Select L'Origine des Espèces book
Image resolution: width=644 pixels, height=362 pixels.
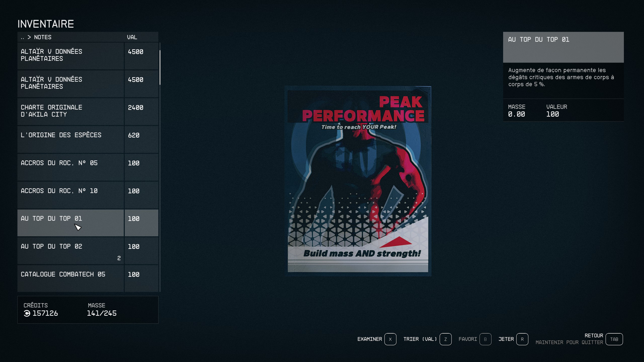click(x=70, y=139)
